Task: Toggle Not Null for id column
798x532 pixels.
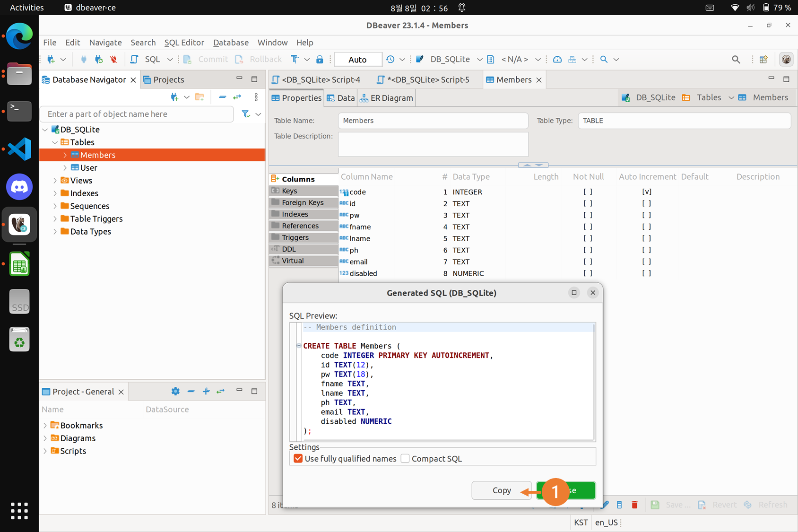Action: coord(588,203)
